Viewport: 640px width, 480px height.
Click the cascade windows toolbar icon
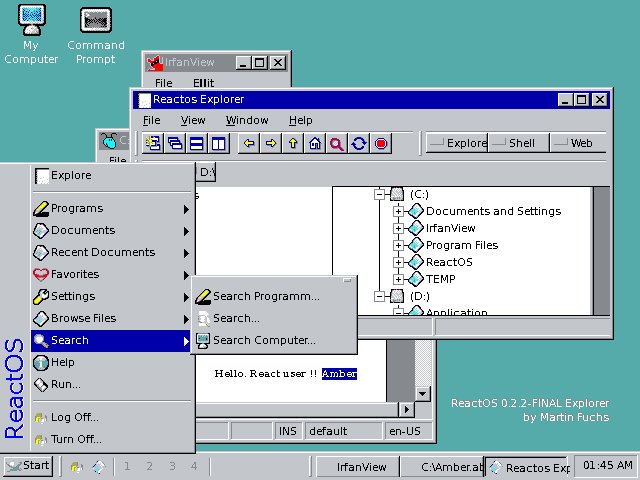click(x=175, y=143)
